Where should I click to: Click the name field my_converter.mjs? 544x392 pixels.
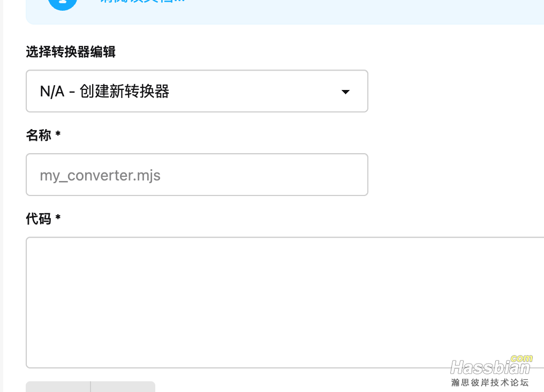[197, 175]
